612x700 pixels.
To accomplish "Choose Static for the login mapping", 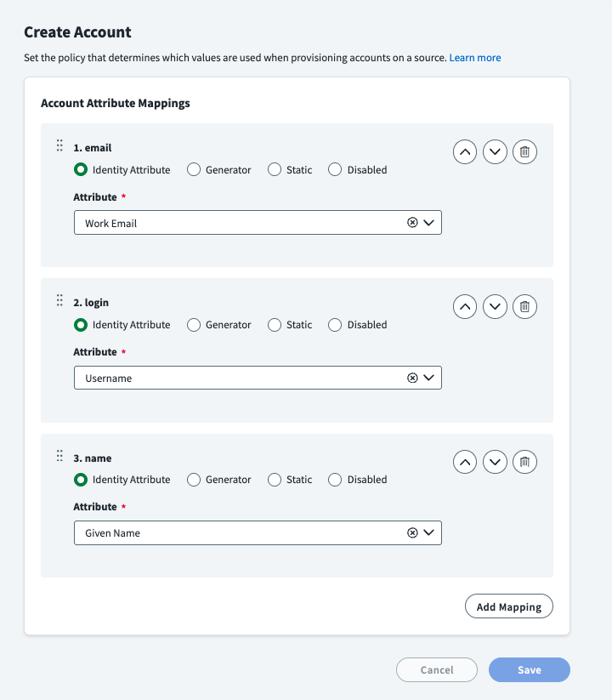I will pyautogui.click(x=275, y=325).
